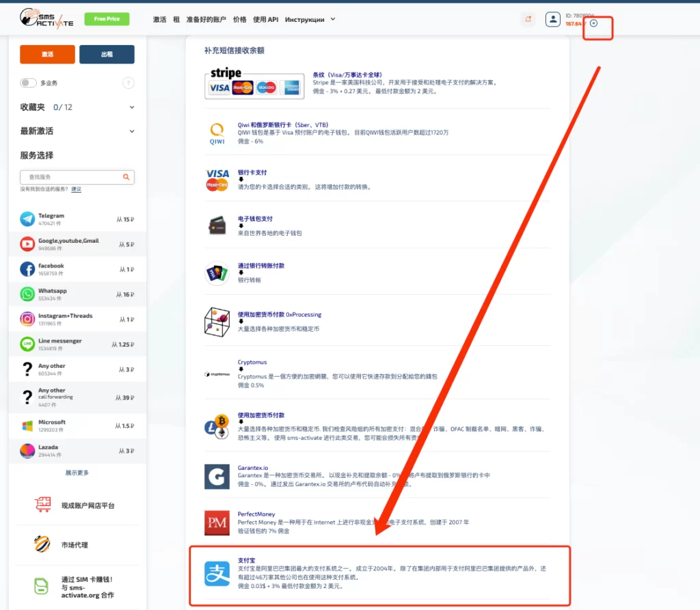Open the Инструкции menu item
This screenshot has height=610, width=700.
(304, 19)
